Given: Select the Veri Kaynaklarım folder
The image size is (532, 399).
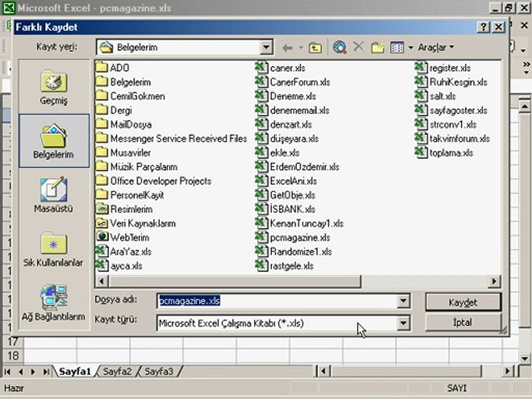Looking at the screenshot, I should point(136,223).
